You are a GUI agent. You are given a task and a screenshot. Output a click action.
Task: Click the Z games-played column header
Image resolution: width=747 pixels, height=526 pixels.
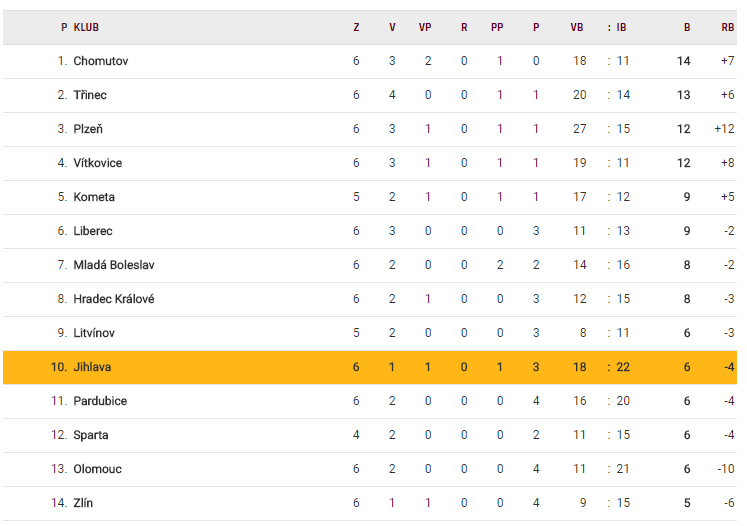point(356,27)
